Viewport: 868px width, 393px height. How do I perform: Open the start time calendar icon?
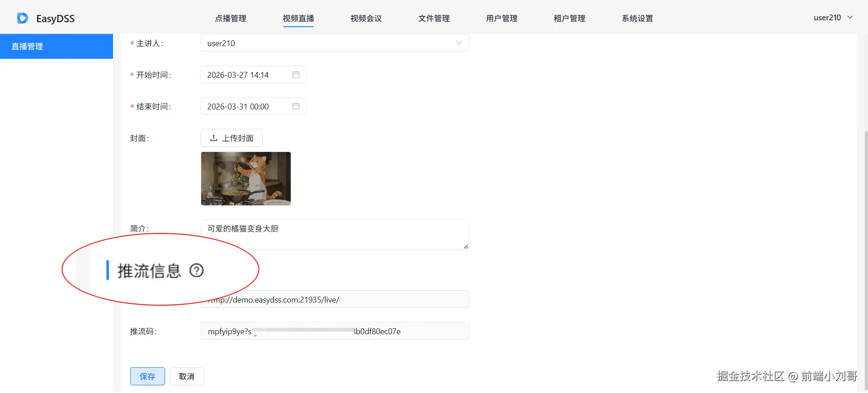click(x=296, y=75)
